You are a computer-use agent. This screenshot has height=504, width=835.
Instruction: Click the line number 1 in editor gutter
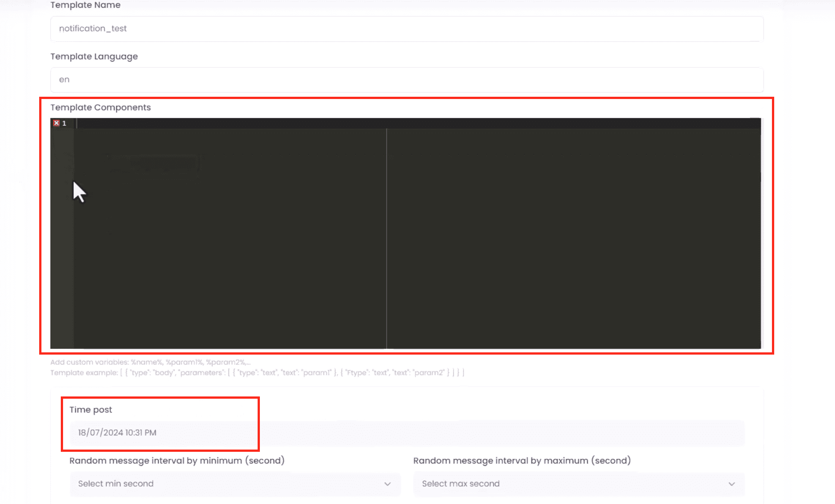(64, 123)
